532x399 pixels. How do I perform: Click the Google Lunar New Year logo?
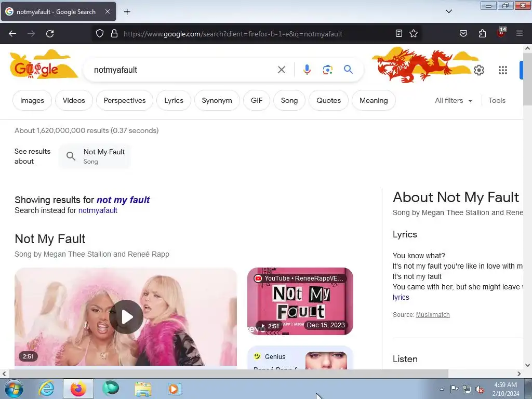pyautogui.click(x=44, y=64)
